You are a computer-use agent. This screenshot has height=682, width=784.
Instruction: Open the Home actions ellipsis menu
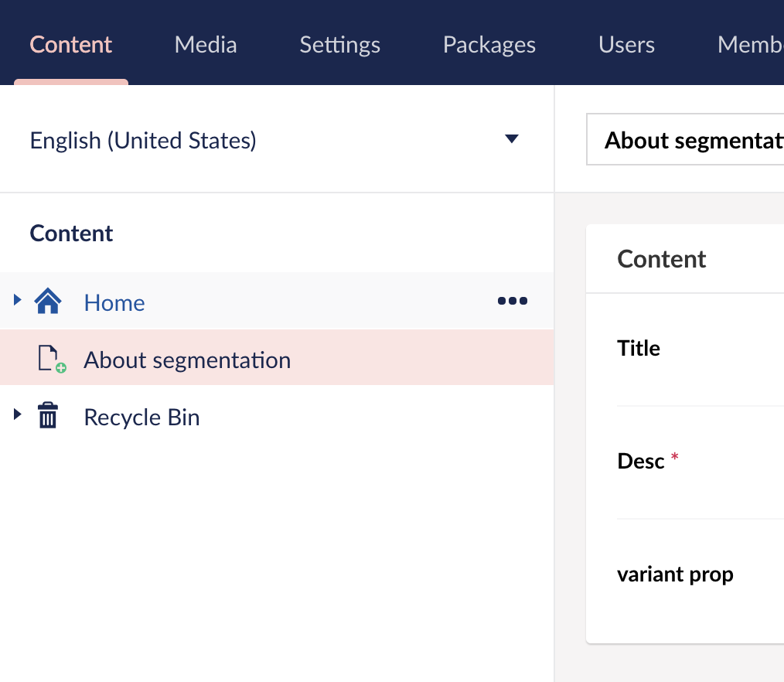pos(512,301)
